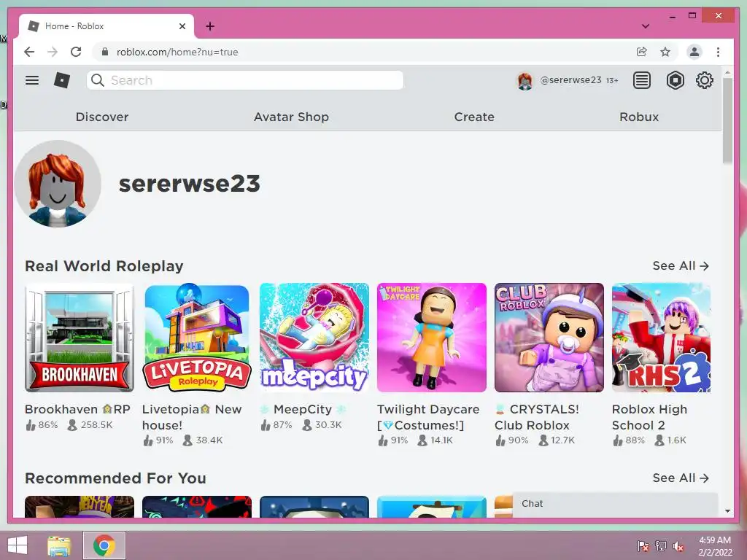The width and height of the screenshot is (747, 560).
Task: Open the Brookhaven game thumbnail
Action: 80,338
